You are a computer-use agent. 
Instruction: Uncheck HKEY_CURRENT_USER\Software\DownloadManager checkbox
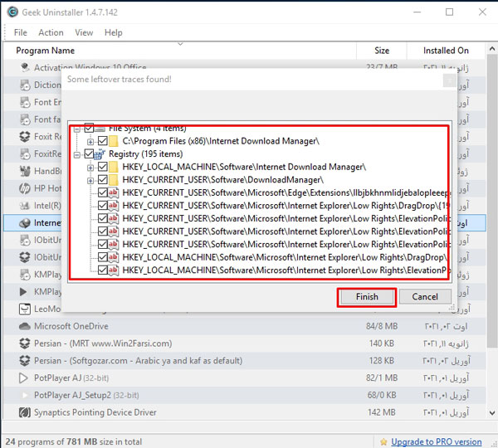pos(103,180)
